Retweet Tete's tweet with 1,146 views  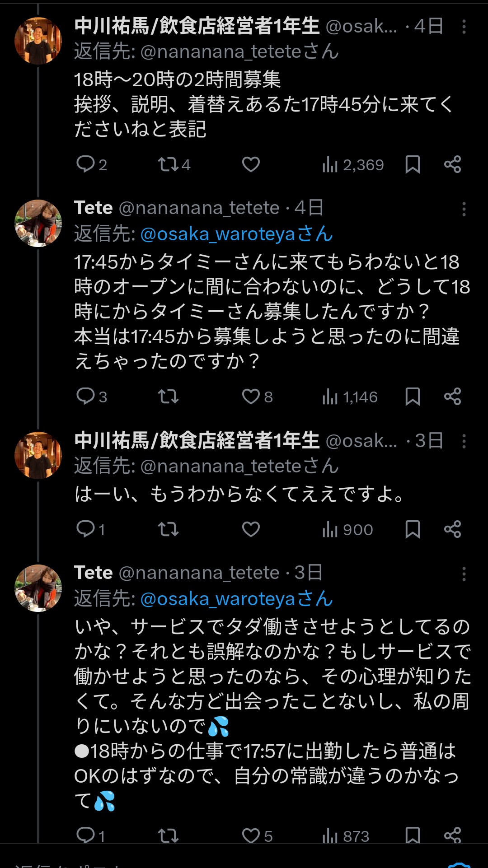(168, 397)
